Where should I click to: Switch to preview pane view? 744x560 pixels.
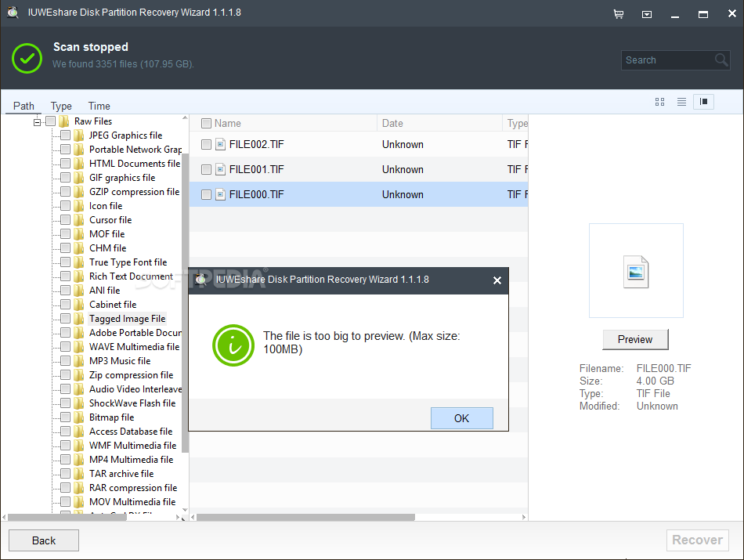pos(704,102)
